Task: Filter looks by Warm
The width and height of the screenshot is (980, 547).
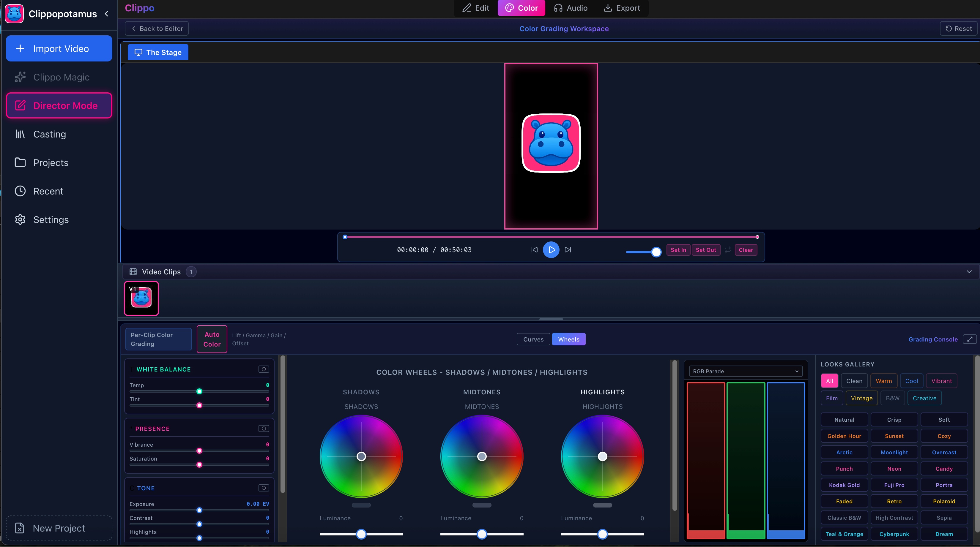Action: [884, 381]
